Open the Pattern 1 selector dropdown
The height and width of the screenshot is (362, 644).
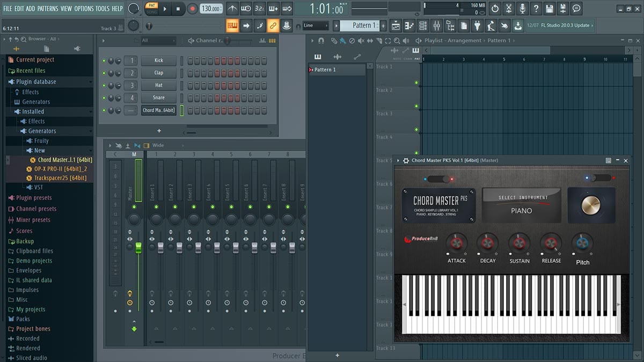(361, 25)
